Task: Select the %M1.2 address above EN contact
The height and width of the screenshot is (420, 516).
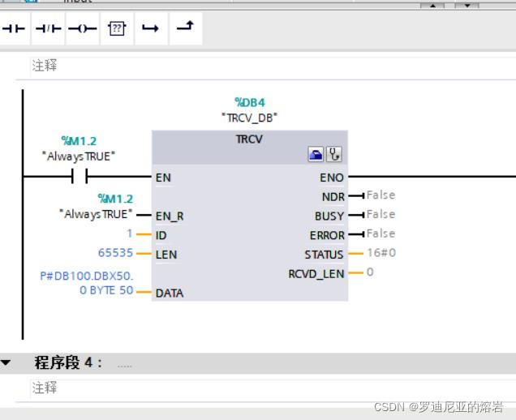Action: [x=79, y=141]
